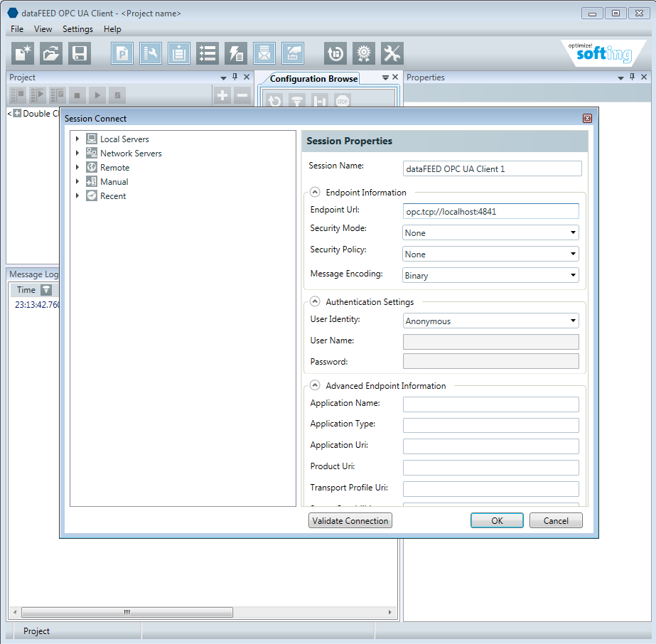Click the circular arrow restore toolbar icon
Screen dimensions: 656x644
(x=335, y=53)
